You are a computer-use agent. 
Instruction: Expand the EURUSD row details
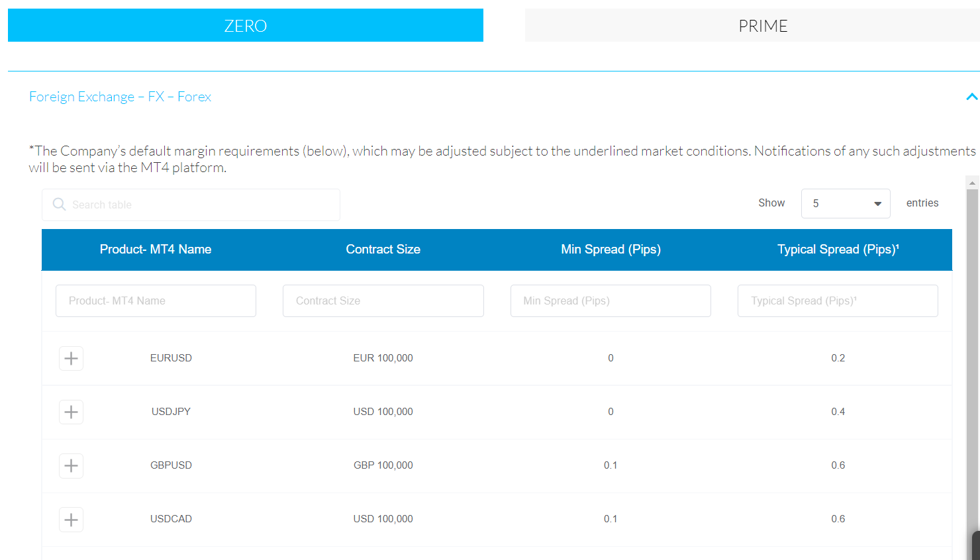[x=71, y=359]
